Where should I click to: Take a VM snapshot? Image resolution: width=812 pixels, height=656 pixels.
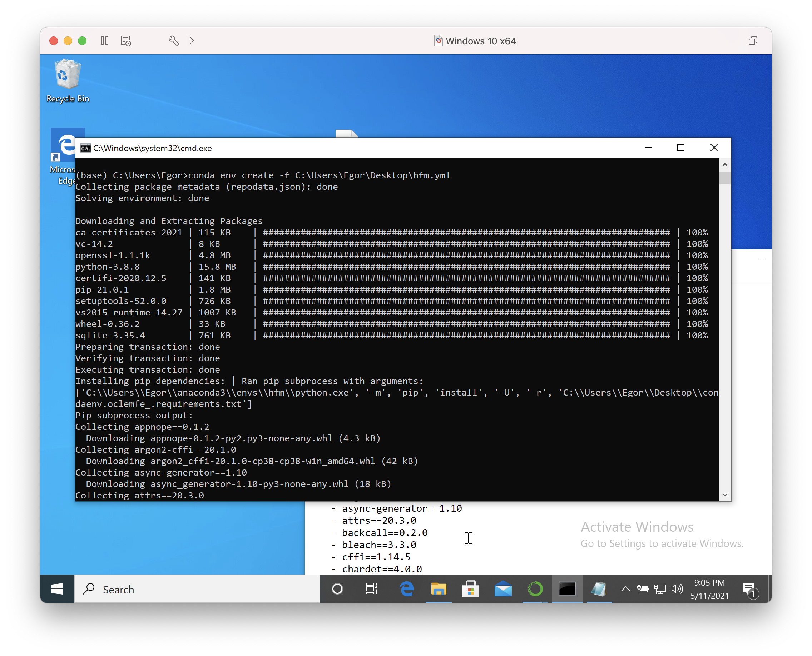[126, 41]
